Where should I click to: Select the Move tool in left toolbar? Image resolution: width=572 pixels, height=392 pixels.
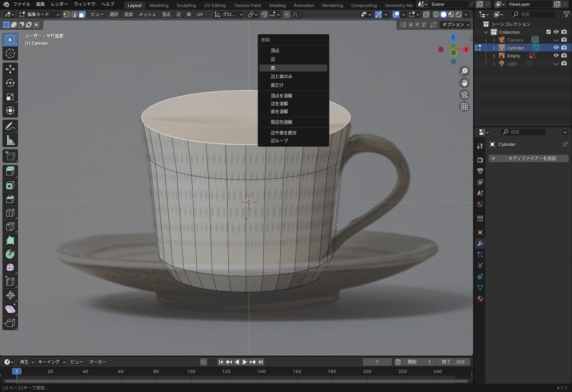[10, 69]
